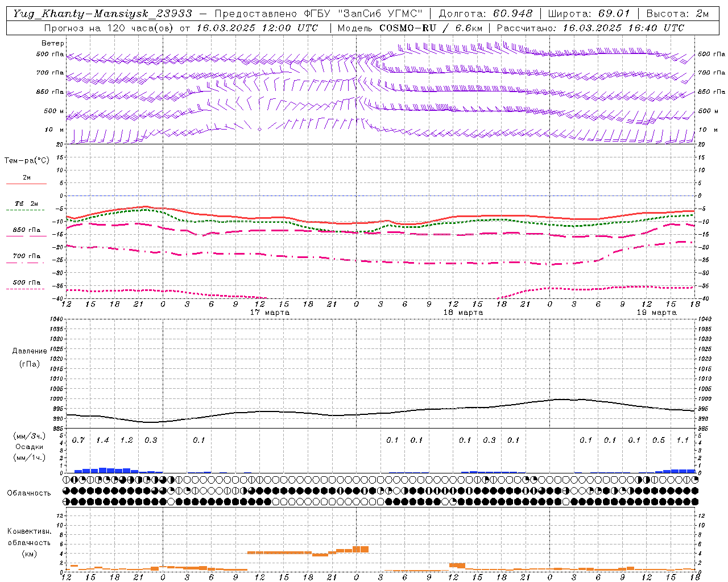Click the 0.7 precipitation amount value

click(78, 440)
